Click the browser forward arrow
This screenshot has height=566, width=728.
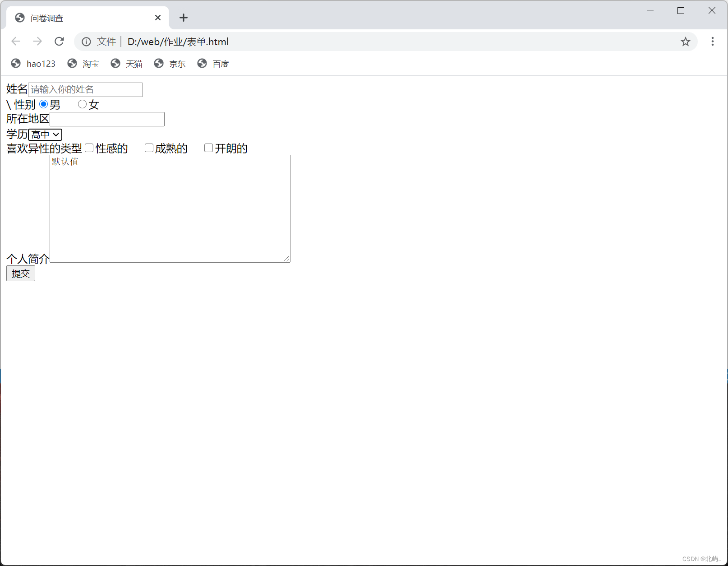point(37,42)
